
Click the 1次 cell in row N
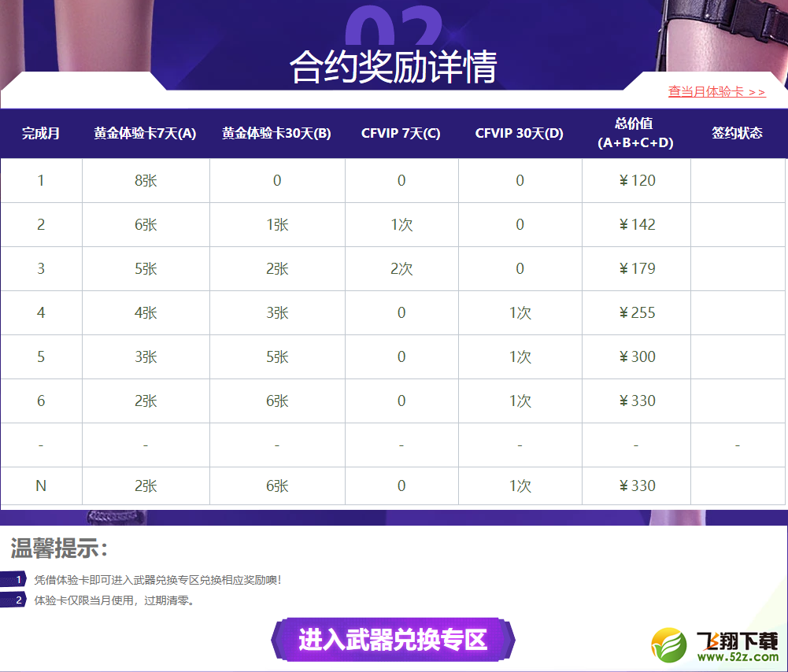pyautogui.click(x=520, y=486)
